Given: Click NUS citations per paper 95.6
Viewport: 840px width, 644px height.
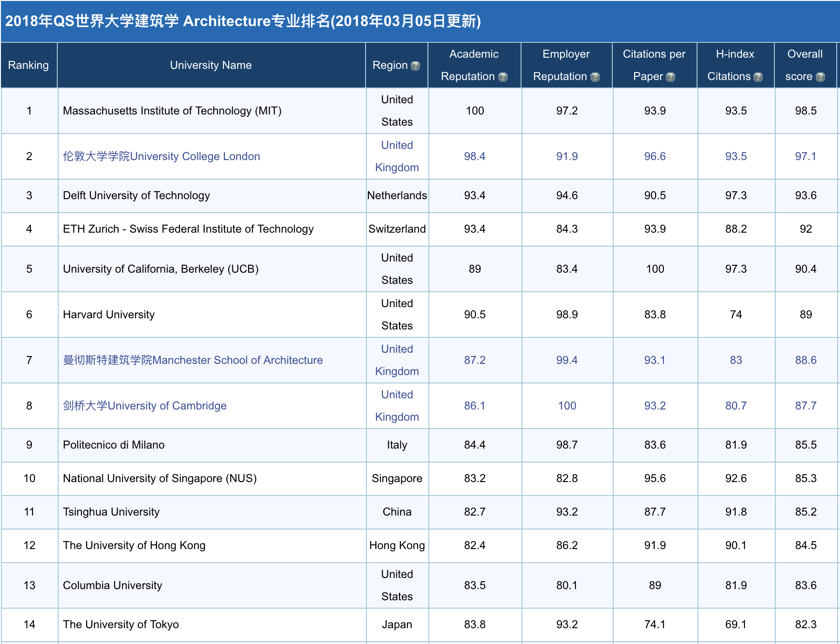Looking at the screenshot, I should (x=655, y=478).
